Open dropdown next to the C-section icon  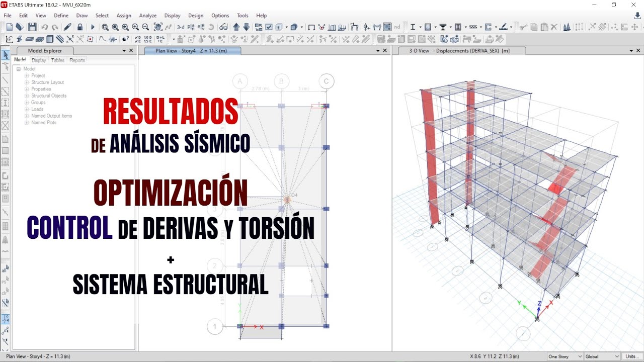[x=496, y=27]
